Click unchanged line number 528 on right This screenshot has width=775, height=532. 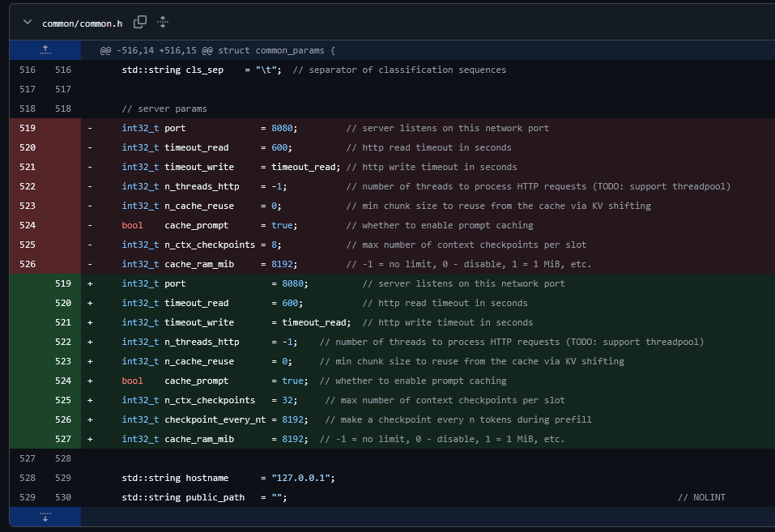click(63, 458)
